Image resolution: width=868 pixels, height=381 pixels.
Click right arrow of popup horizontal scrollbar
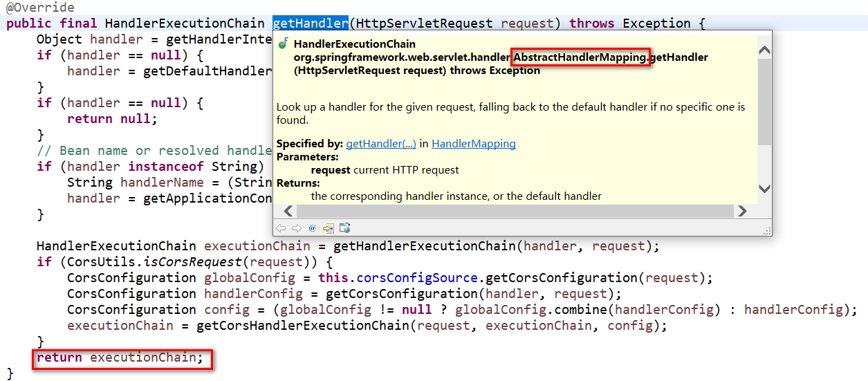pos(742,211)
